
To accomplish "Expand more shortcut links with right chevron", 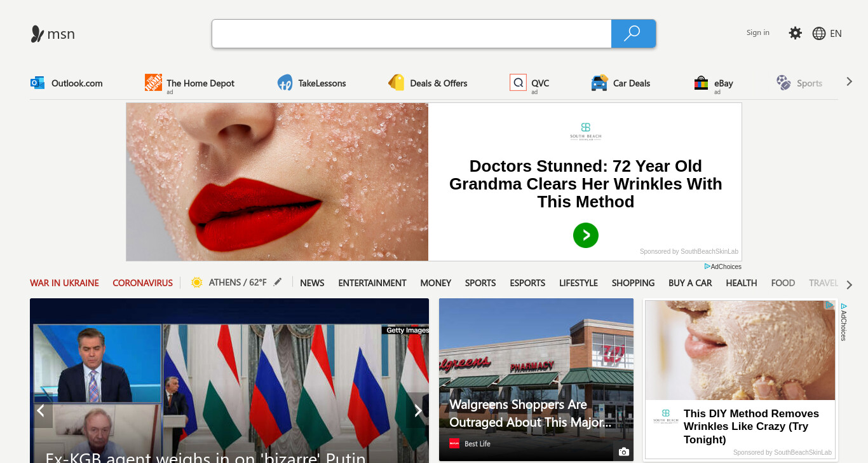I will (850, 81).
